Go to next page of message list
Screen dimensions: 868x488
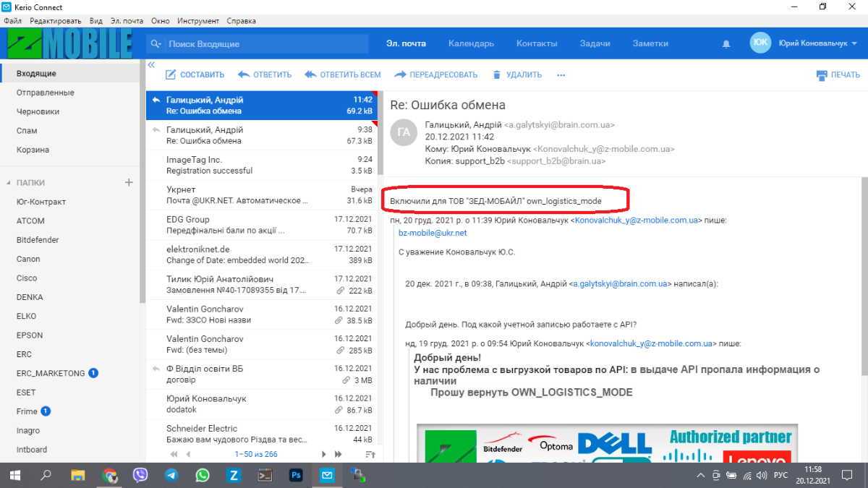click(324, 454)
